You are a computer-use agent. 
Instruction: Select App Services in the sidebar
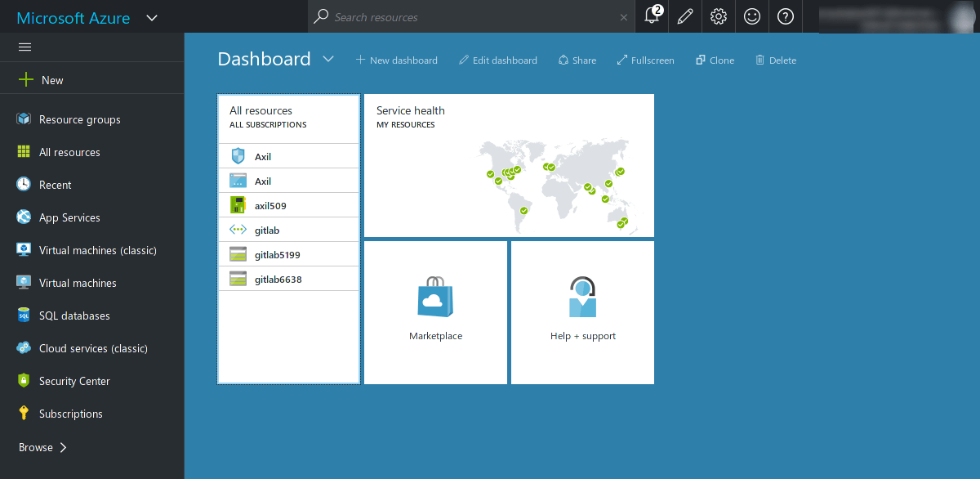pyautogui.click(x=69, y=217)
